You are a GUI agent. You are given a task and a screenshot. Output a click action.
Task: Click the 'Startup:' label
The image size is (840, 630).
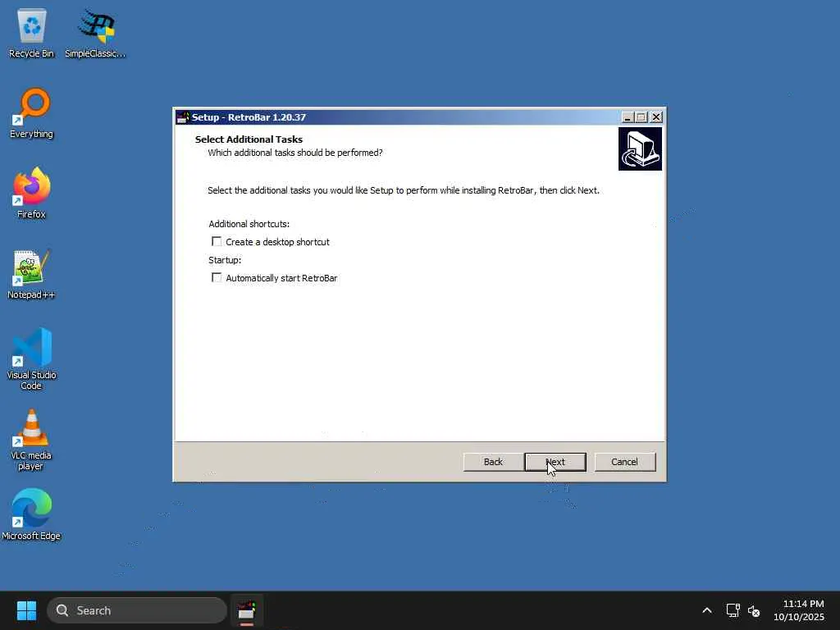225,260
